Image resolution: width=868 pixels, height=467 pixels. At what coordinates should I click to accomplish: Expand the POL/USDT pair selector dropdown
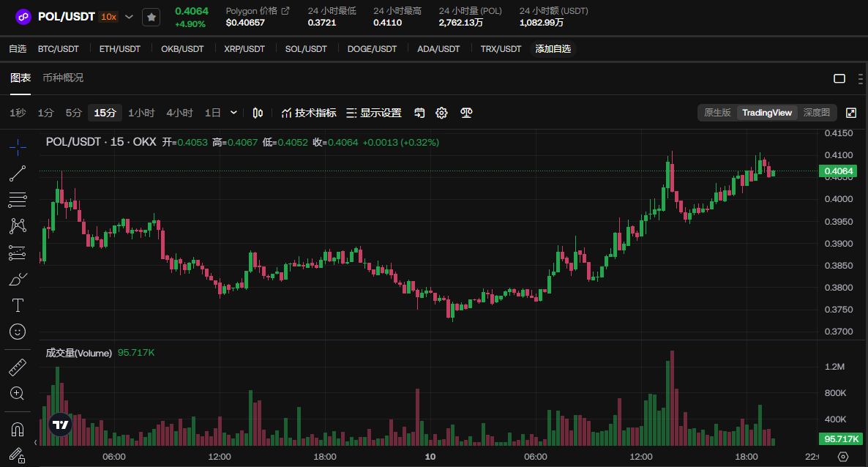coord(129,17)
